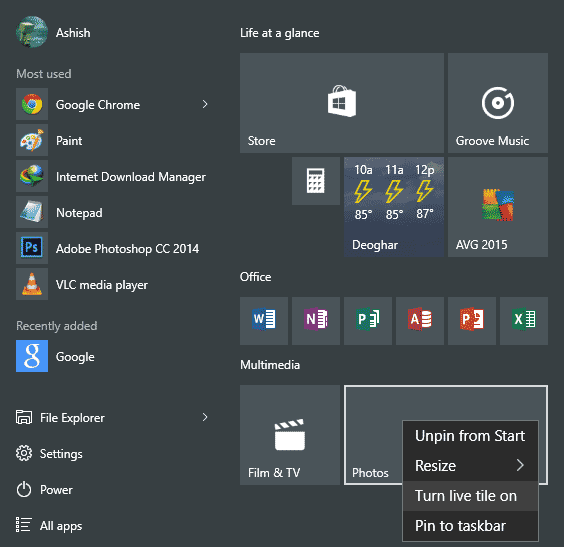Click the Notepad icon
This screenshot has height=547, width=564.
tap(32, 212)
